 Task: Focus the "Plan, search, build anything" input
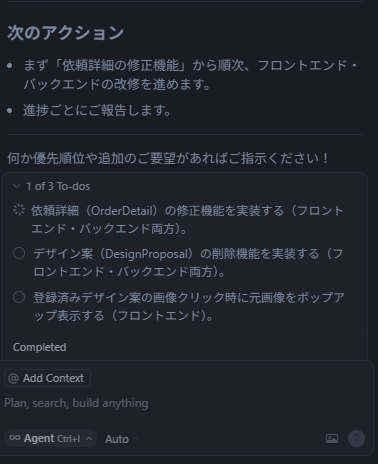coord(188,403)
